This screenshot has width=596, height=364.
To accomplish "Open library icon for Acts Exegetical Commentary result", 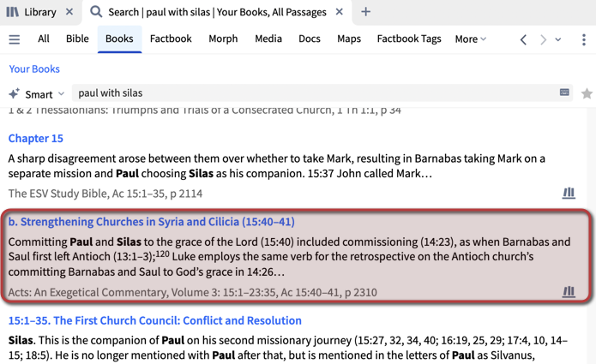I will 569,291.
